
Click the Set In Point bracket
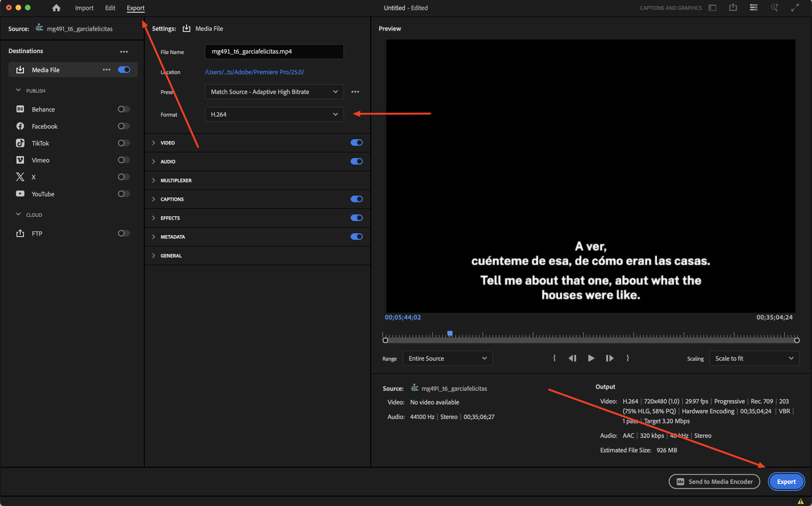point(554,358)
